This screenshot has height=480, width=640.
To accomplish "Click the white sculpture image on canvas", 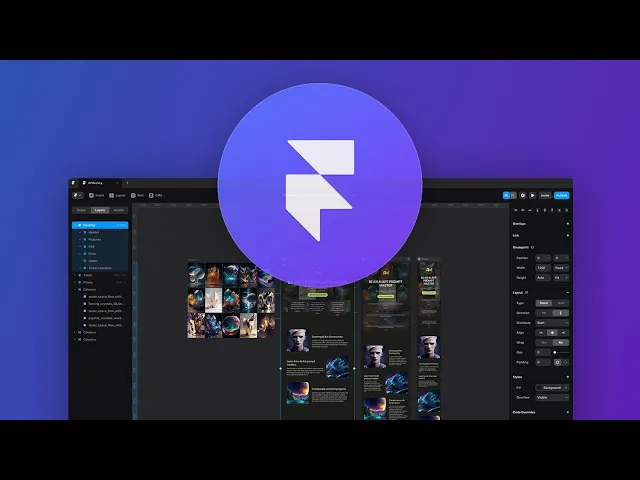I will point(213,300).
